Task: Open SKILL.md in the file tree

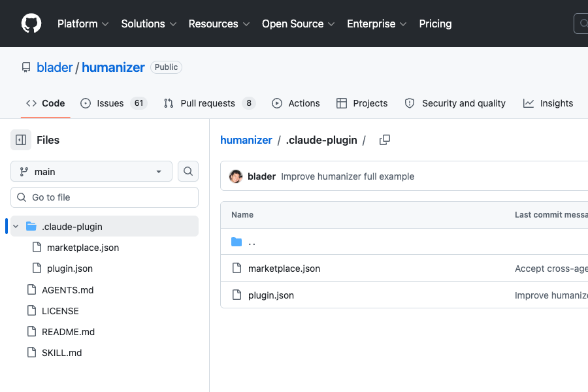Action: click(x=61, y=353)
